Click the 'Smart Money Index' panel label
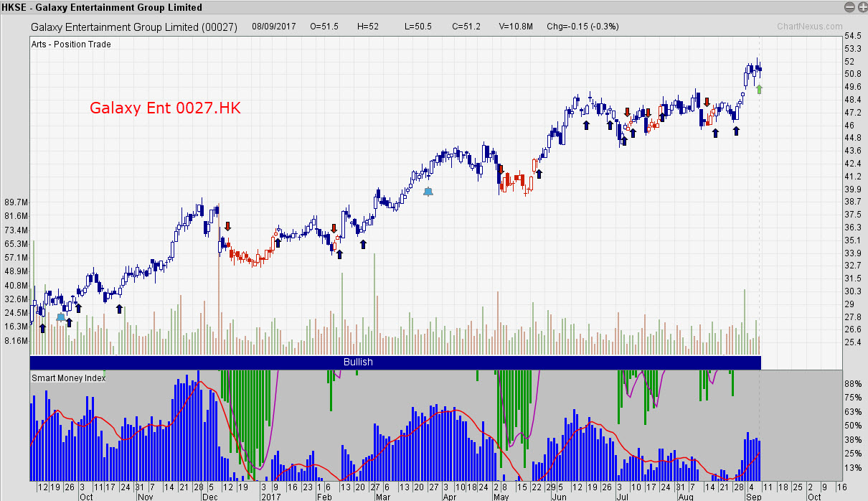This screenshot has height=501, width=868. pyautogui.click(x=68, y=378)
